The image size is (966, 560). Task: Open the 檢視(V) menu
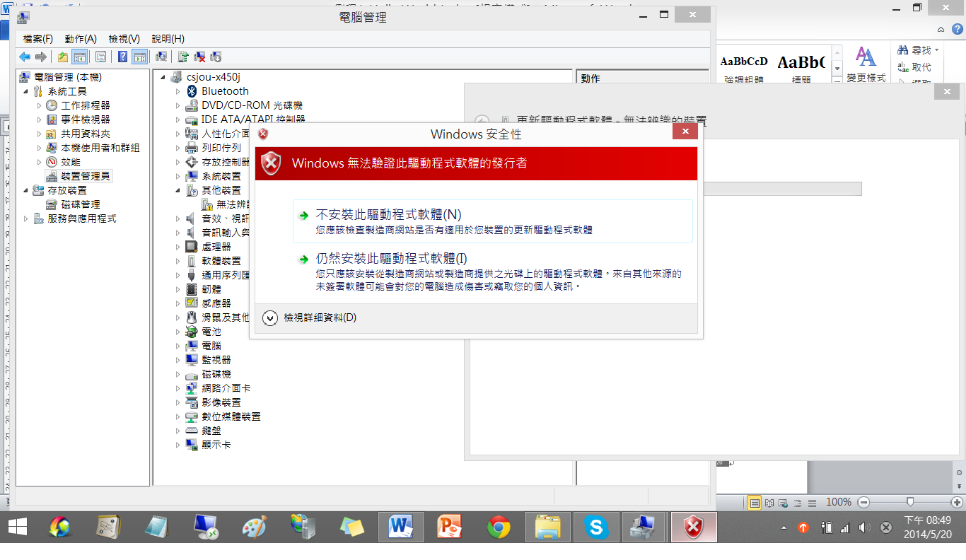click(x=124, y=39)
